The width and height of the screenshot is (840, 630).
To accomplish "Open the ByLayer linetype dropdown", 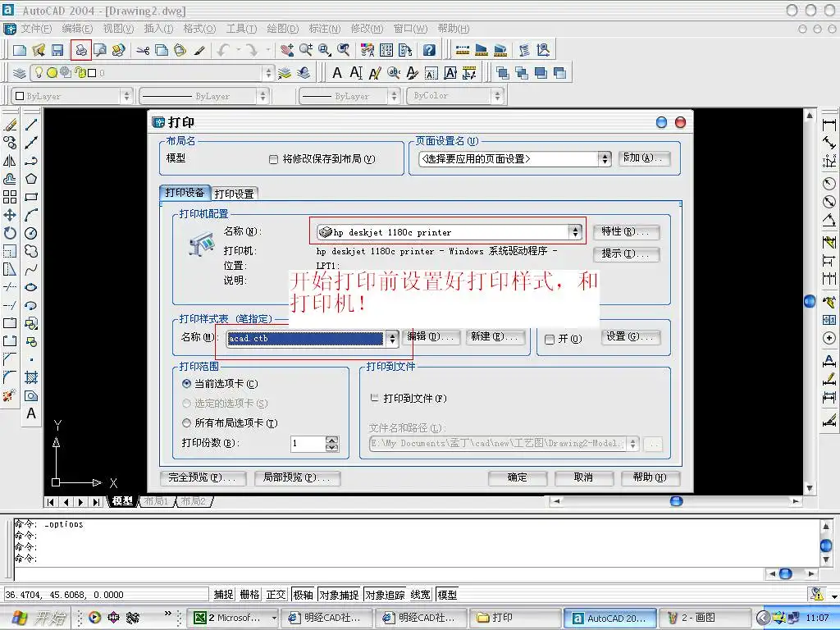I will pos(262,96).
